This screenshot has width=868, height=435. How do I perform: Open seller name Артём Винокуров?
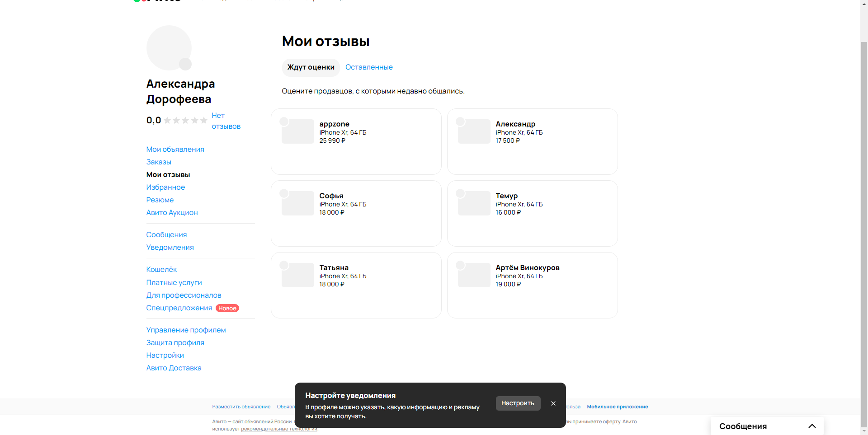(x=528, y=267)
